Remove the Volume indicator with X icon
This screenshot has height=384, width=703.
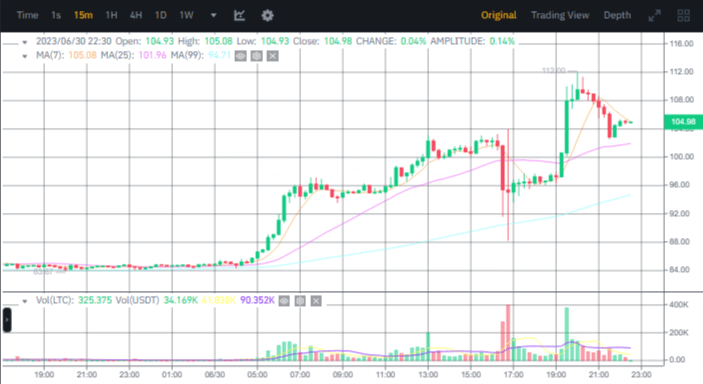point(316,301)
